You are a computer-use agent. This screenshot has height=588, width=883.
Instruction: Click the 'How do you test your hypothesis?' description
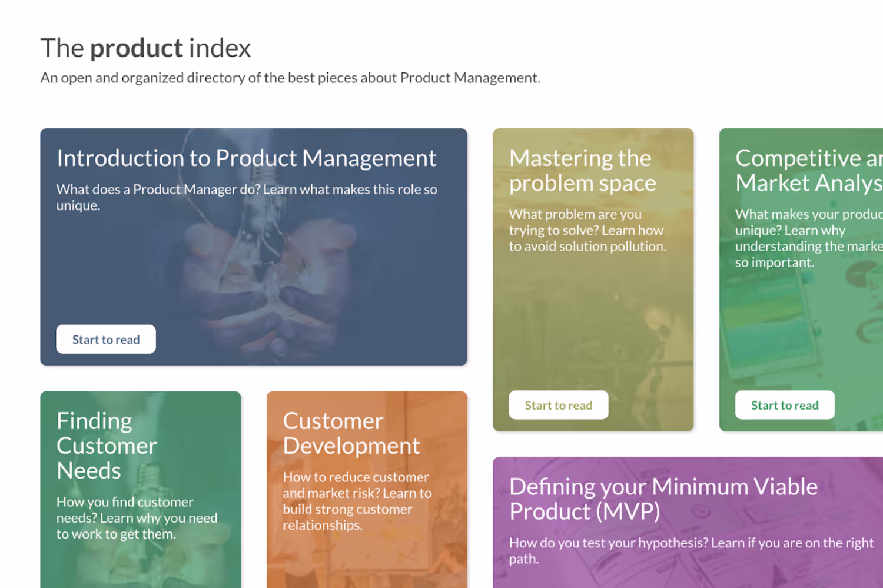point(691,550)
